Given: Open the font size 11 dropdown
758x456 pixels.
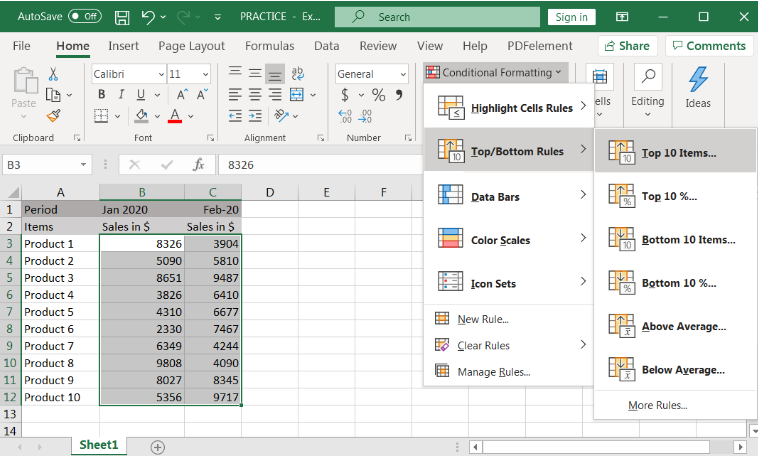Looking at the screenshot, I should 205,74.
